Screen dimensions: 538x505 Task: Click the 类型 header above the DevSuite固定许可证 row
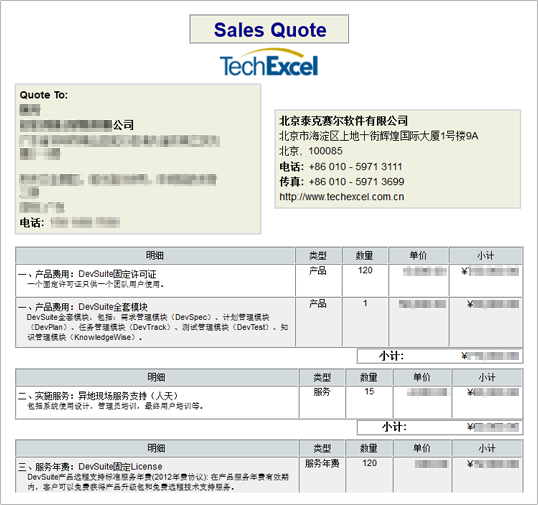click(318, 255)
